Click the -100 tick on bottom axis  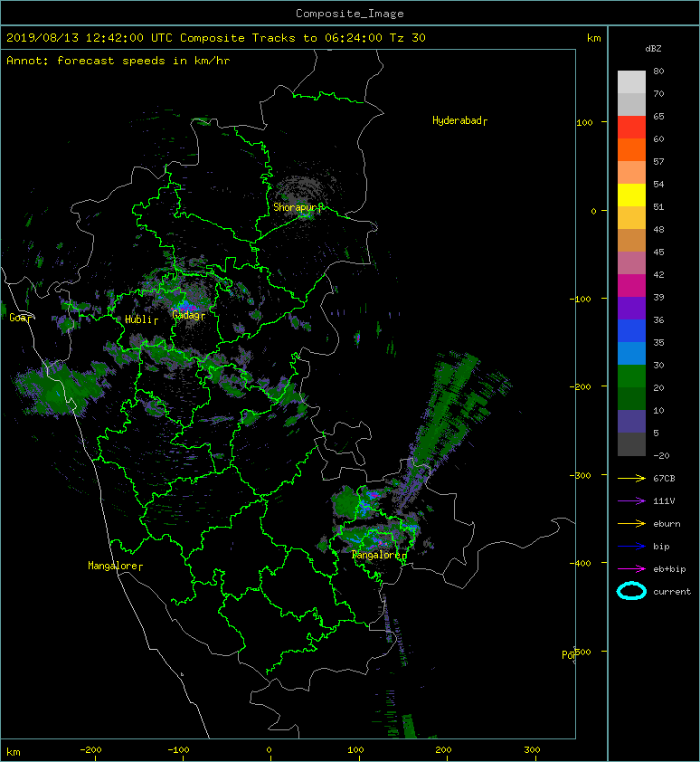[178, 750]
